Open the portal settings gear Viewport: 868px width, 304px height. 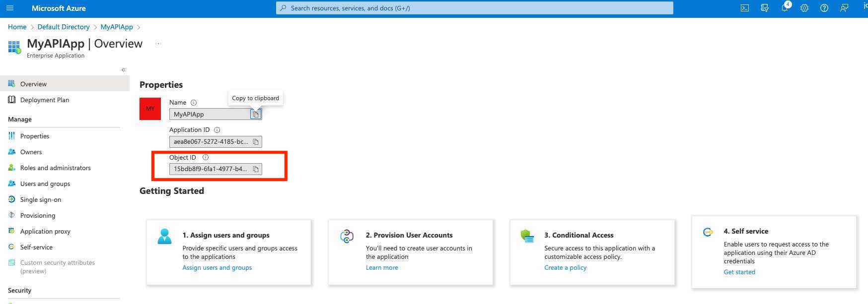[804, 8]
